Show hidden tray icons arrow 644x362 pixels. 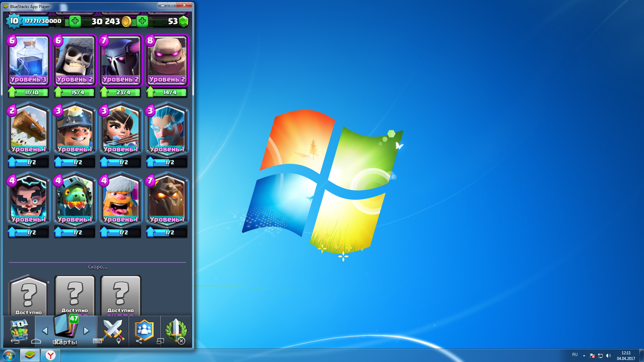(584, 356)
